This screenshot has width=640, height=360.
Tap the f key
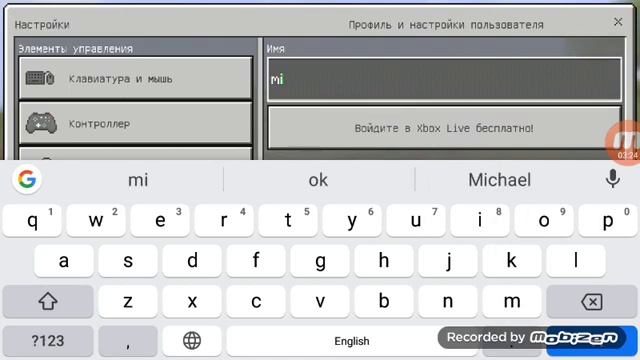pos(256,261)
